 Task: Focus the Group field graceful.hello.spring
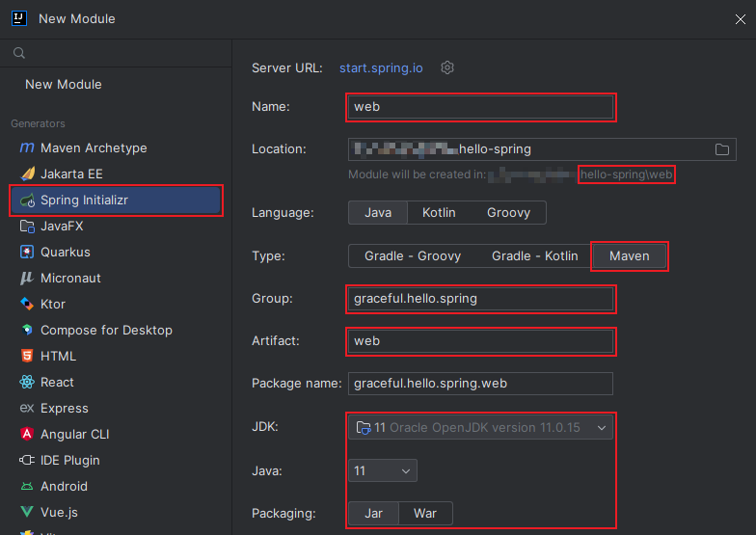click(x=480, y=299)
